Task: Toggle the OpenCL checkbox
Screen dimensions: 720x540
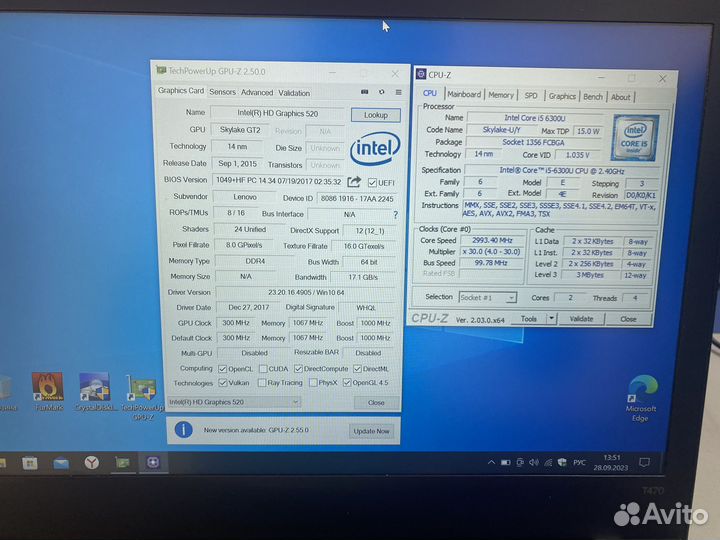Action: (223, 369)
